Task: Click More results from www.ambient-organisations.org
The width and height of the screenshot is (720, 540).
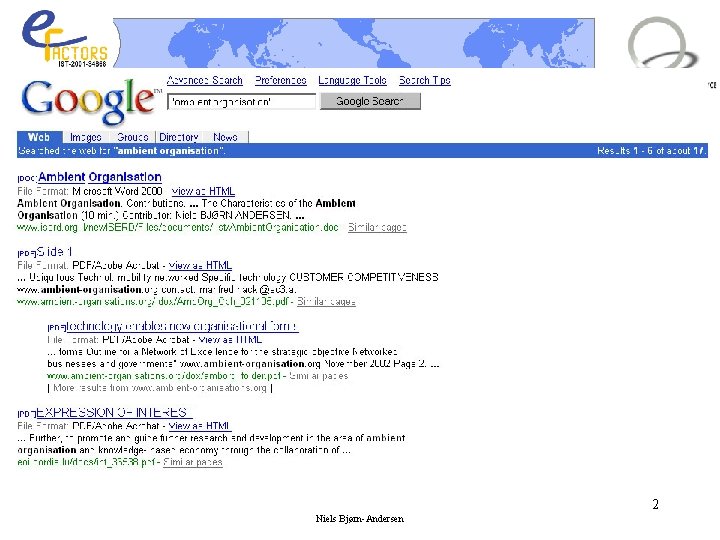Action: tap(160, 388)
